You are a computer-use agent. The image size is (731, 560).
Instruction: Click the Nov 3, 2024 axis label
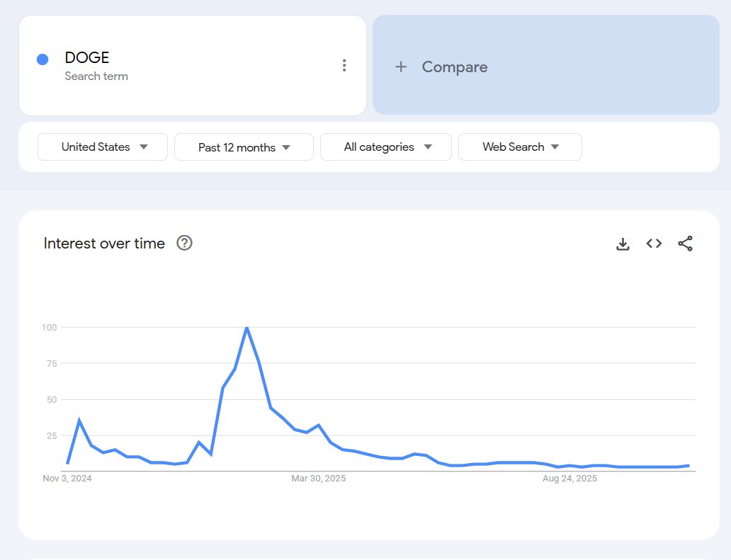click(x=68, y=478)
